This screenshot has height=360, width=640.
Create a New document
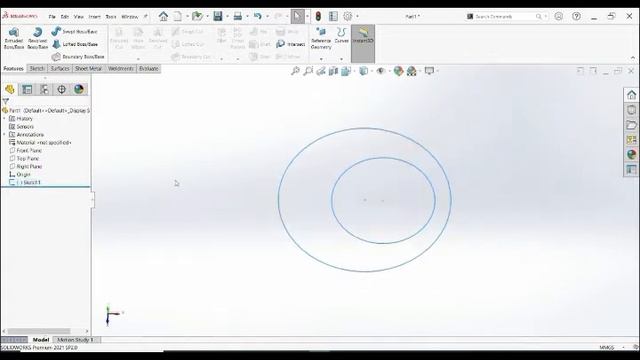pyautogui.click(x=178, y=16)
